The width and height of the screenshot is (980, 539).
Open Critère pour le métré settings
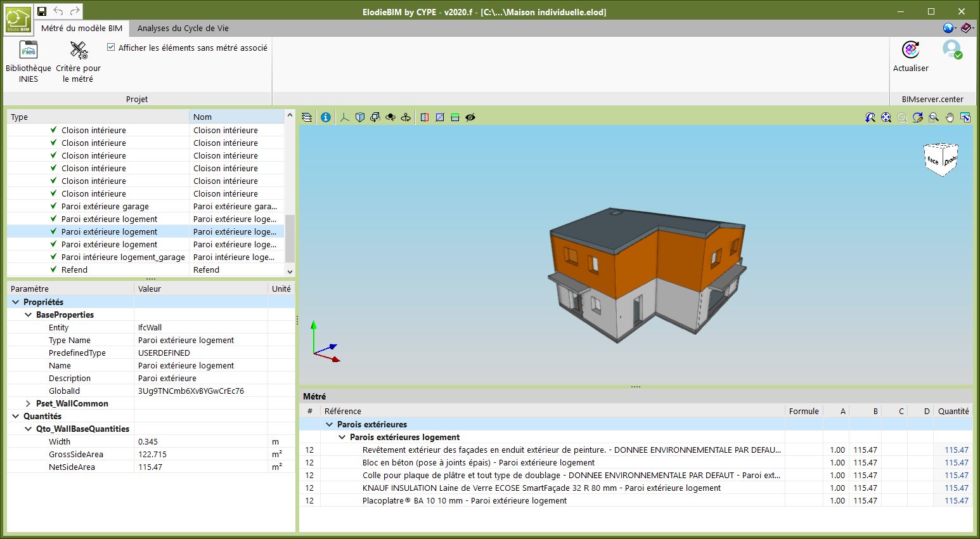(x=78, y=62)
